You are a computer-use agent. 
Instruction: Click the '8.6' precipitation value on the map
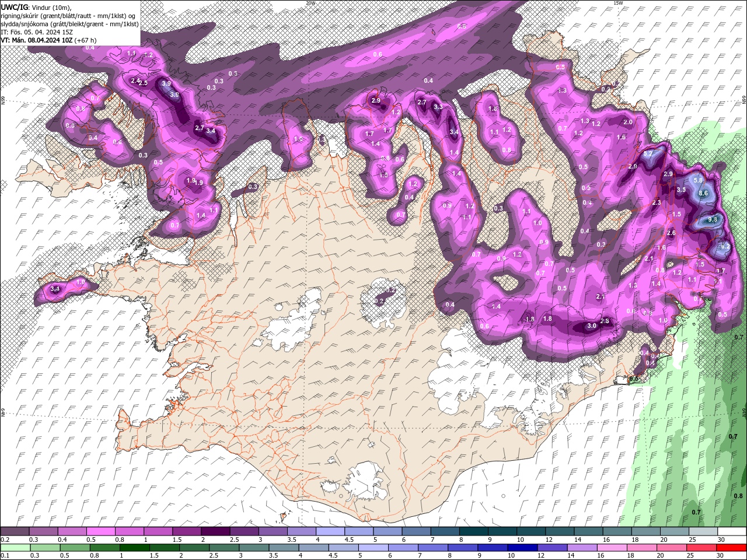[x=703, y=193]
